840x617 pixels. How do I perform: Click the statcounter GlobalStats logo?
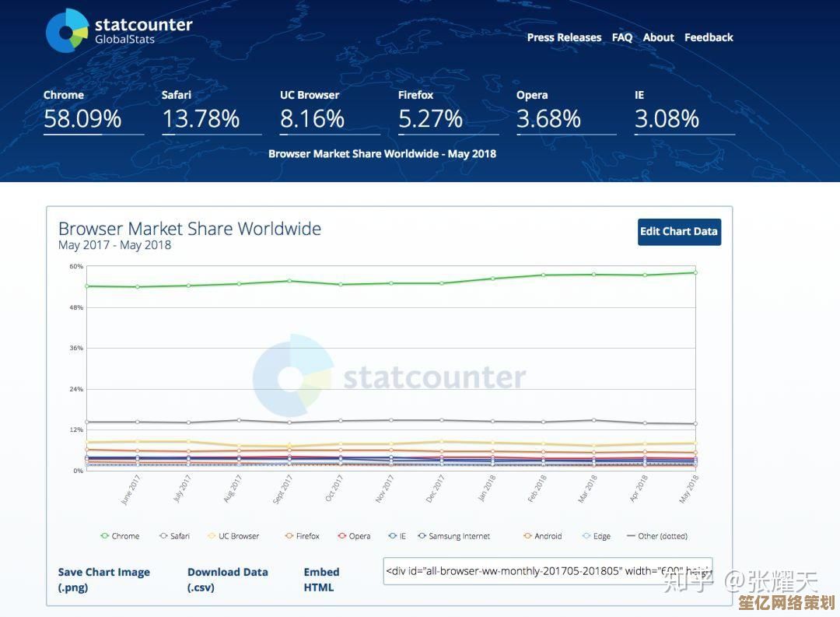[x=119, y=31]
